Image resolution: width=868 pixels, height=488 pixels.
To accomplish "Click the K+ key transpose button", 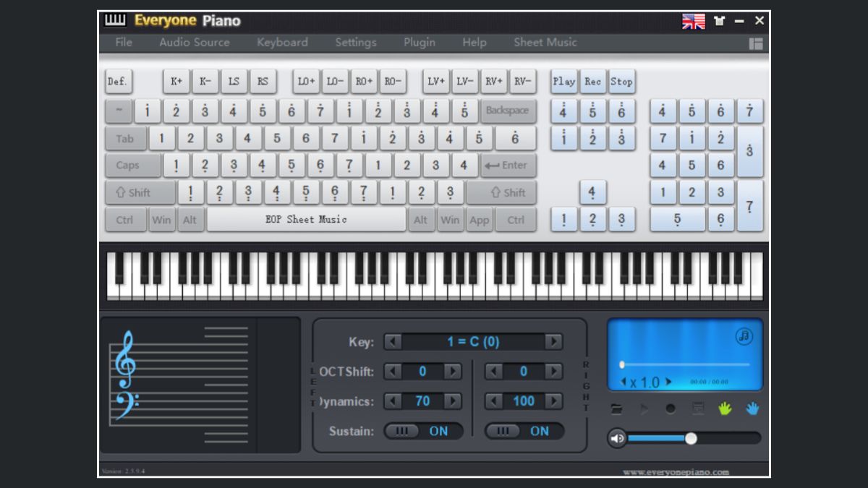I will click(176, 82).
